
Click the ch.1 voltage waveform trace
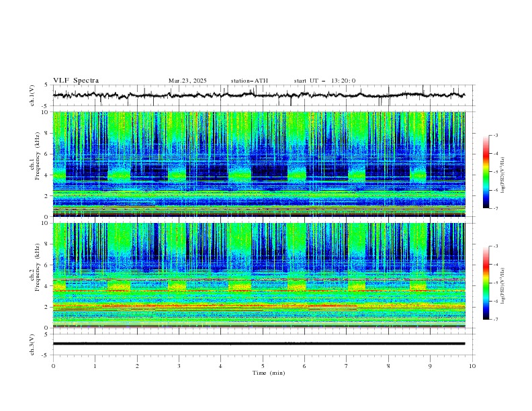(259, 95)
